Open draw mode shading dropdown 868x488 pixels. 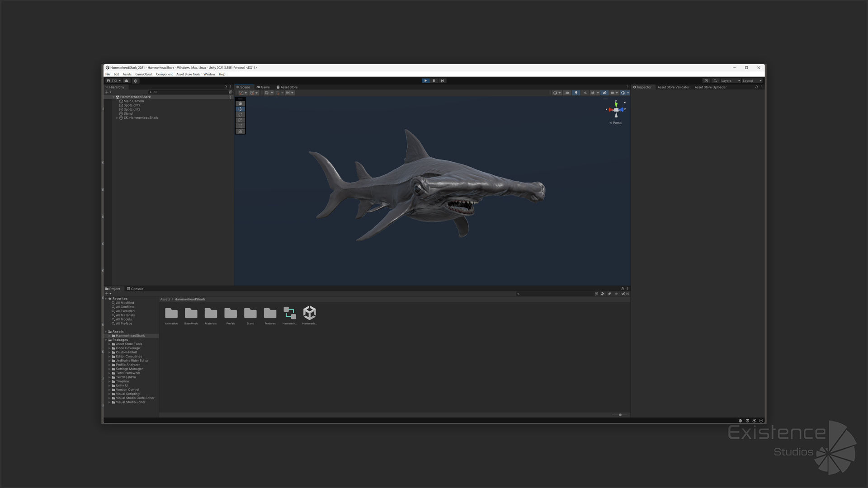tap(557, 93)
